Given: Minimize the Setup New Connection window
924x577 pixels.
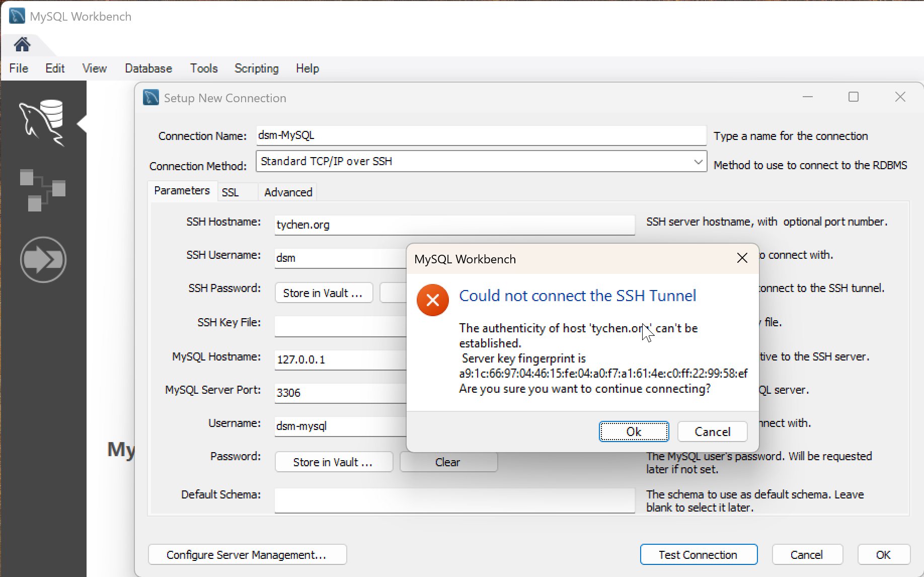Looking at the screenshot, I should pos(808,97).
